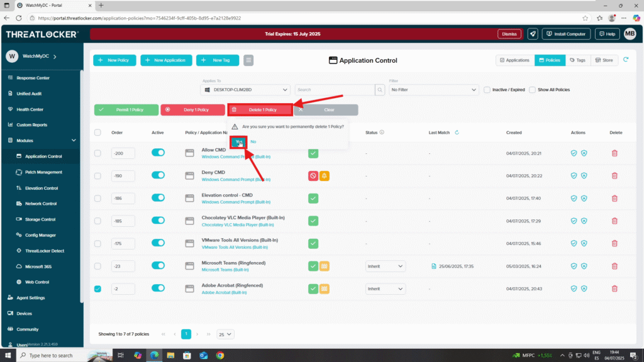
Task: Click the policy search input field
Action: coord(335,89)
